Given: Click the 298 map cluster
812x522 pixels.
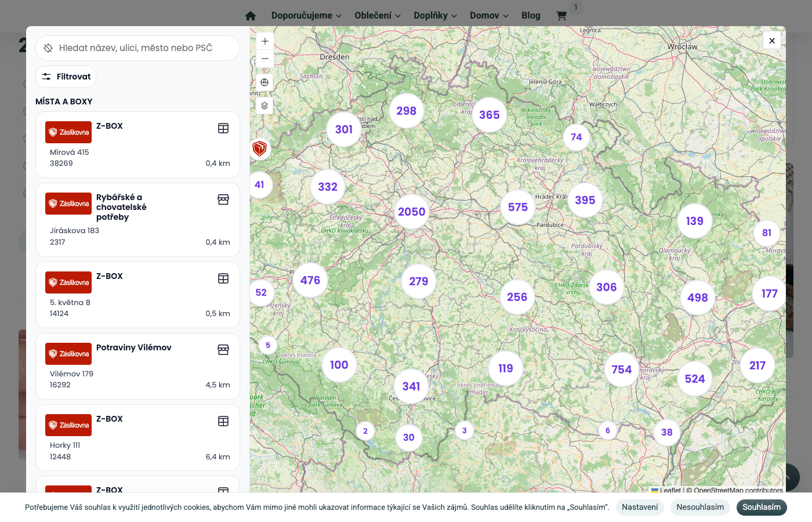Looking at the screenshot, I should [x=407, y=111].
